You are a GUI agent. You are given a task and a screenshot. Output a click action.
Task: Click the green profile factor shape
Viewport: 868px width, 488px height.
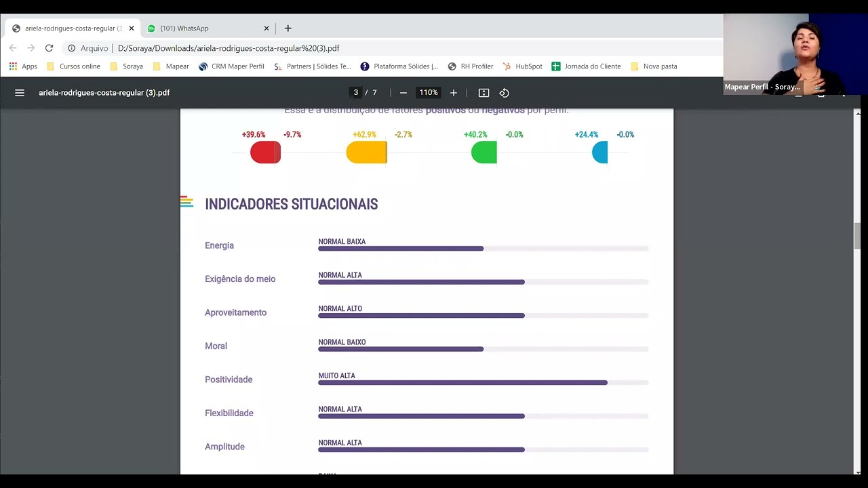(484, 152)
